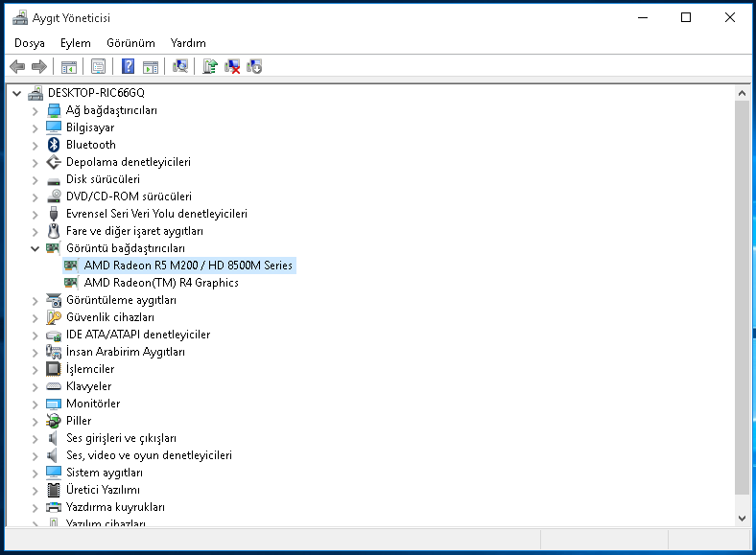Expand Disk sürücüleri category

pos(35,180)
